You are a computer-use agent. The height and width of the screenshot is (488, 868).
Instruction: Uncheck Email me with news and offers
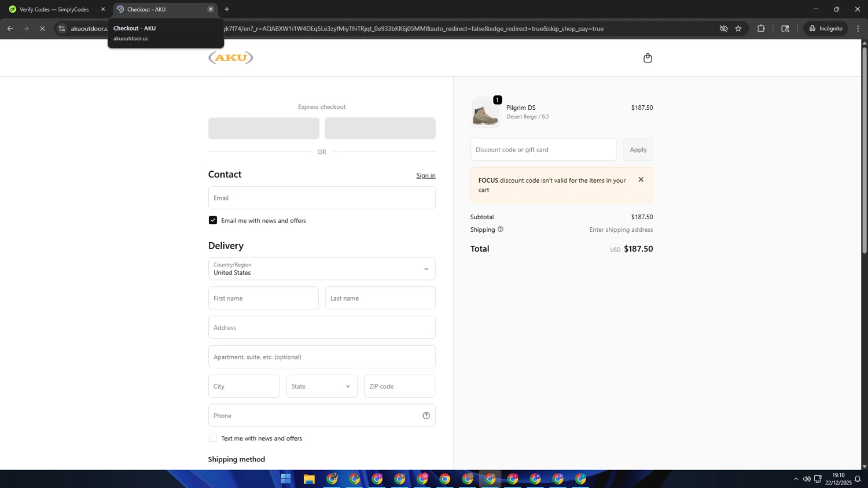(x=213, y=220)
